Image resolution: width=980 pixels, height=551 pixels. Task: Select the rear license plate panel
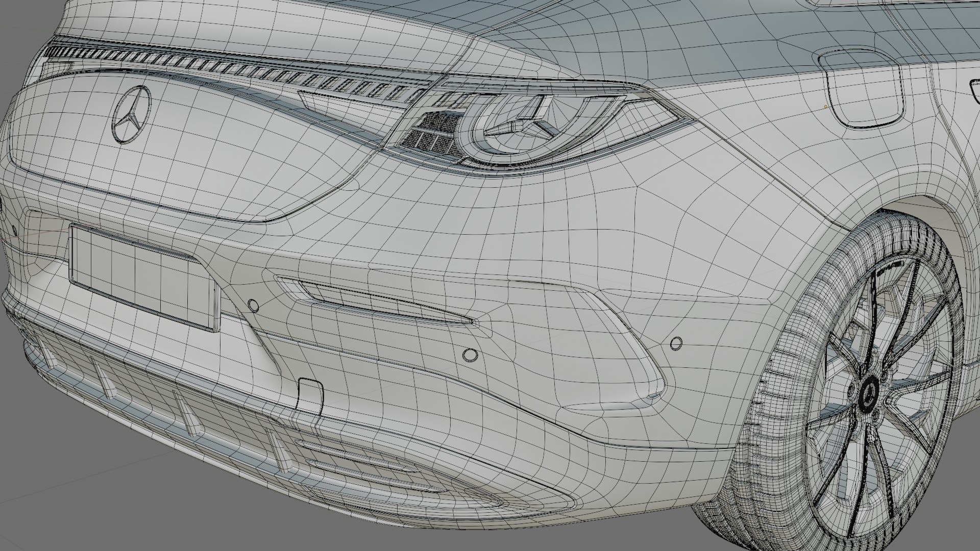[145, 278]
